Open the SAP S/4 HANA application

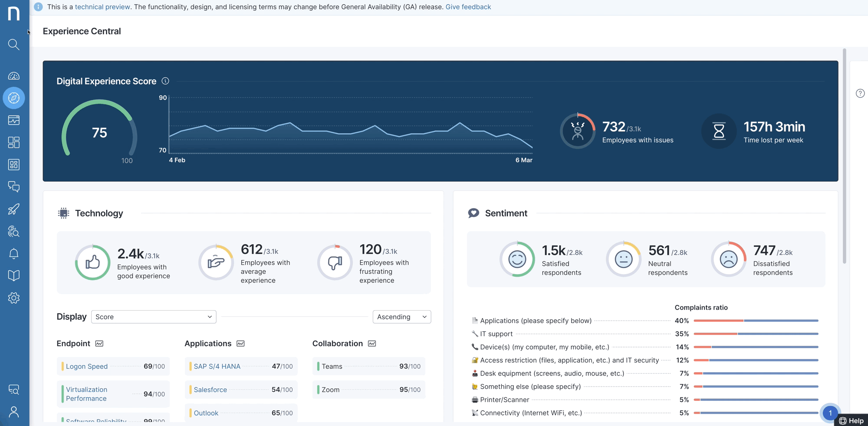(217, 366)
